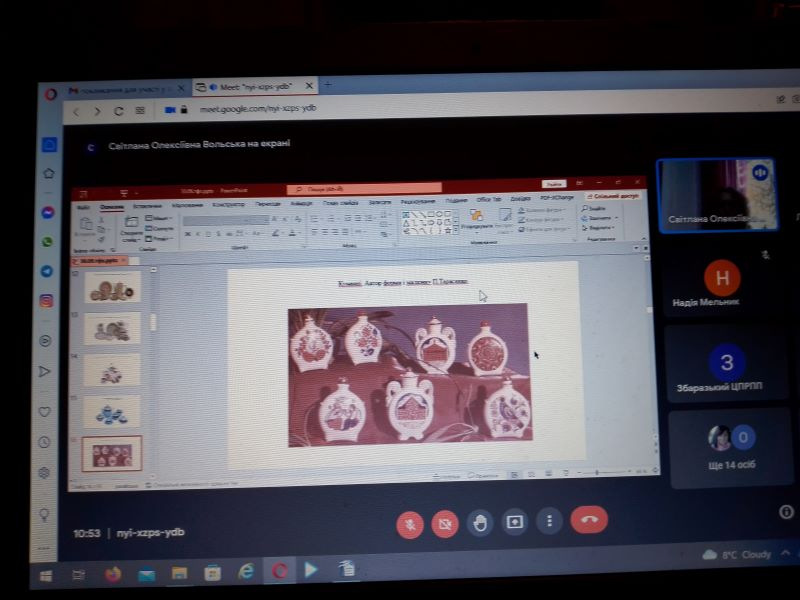Unmute the microphone in Meet
The image size is (800, 600).
pyautogui.click(x=410, y=524)
